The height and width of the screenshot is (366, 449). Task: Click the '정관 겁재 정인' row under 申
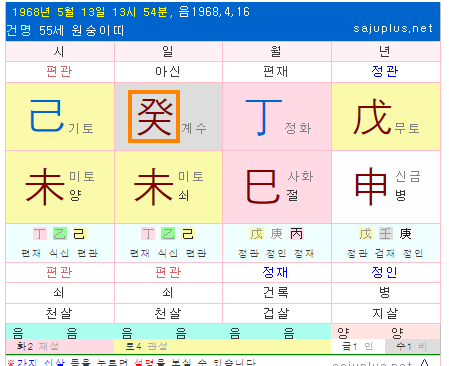click(x=385, y=253)
